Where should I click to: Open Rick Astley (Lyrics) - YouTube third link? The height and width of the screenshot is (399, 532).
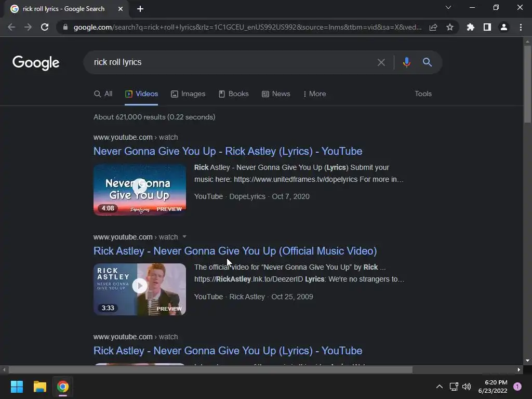pyautogui.click(x=228, y=351)
